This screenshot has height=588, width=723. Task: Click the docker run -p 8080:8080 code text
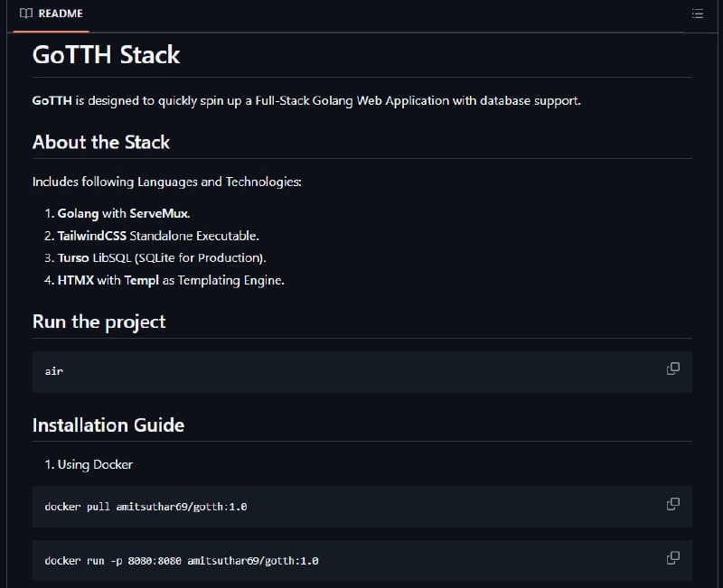coord(182,561)
